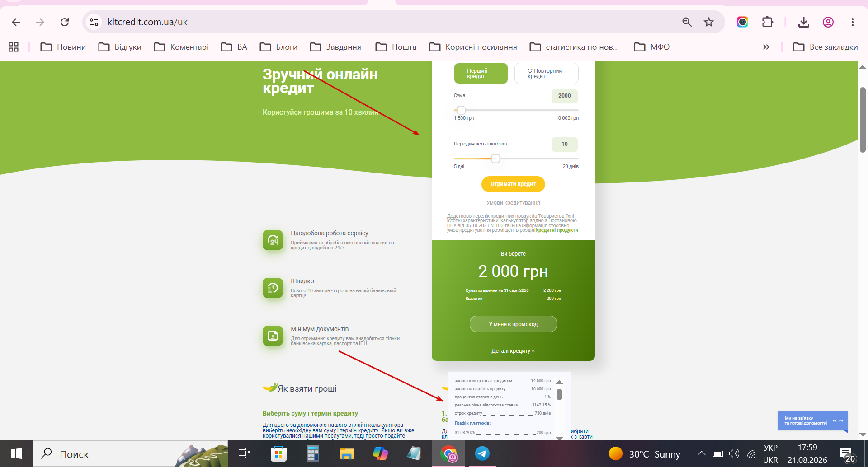Open the notification center icon
The width and height of the screenshot is (868, 467).
[x=847, y=454]
